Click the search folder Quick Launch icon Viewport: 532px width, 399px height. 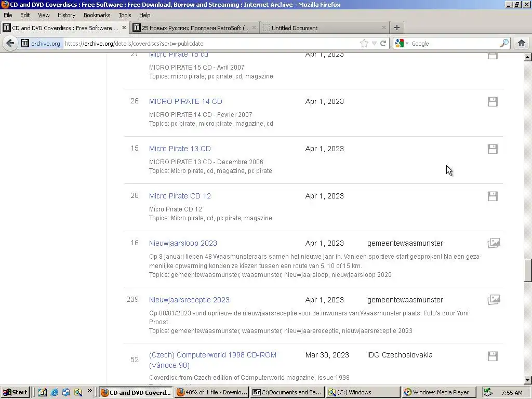coord(78,393)
